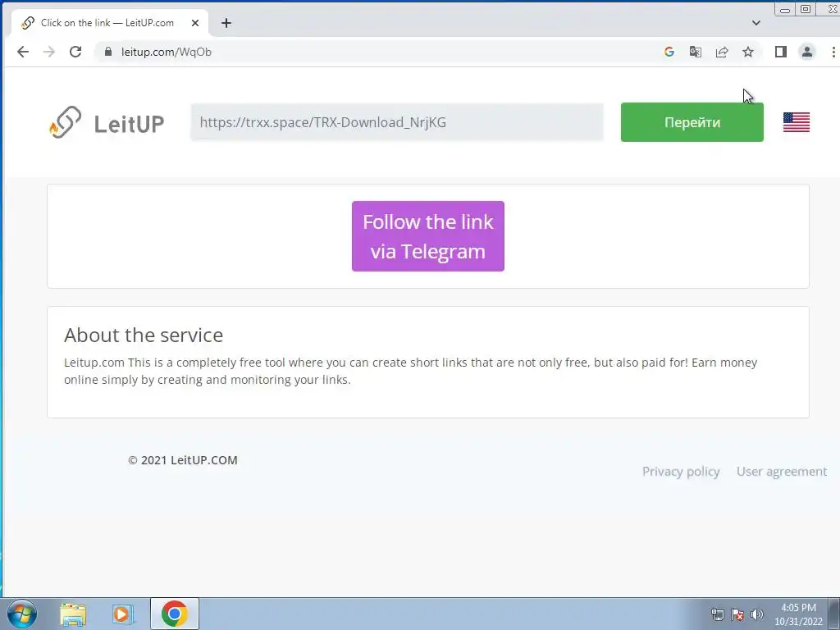Click the green Перейти button
840x630 pixels.
pyautogui.click(x=692, y=122)
